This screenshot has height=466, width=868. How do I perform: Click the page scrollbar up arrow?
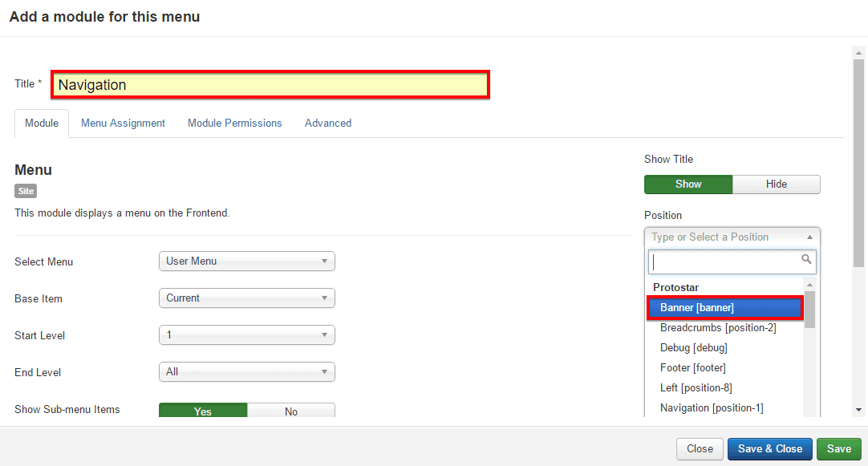pyautogui.click(x=858, y=53)
